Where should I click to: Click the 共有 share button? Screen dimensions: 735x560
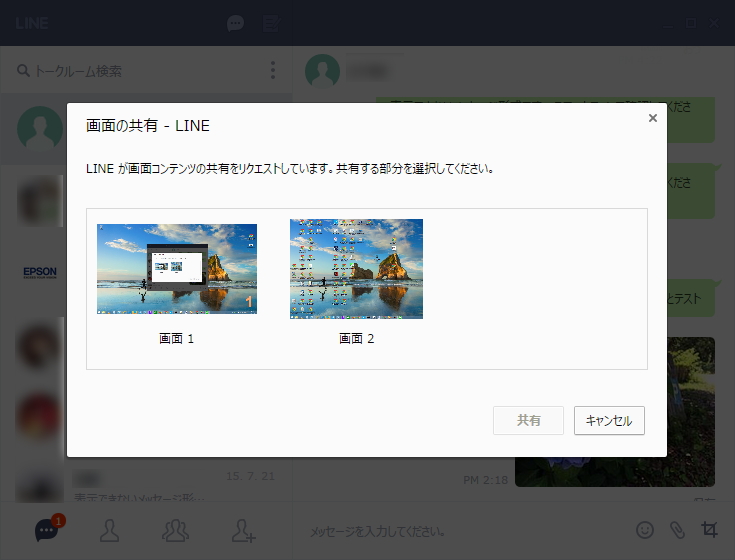click(528, 420)
